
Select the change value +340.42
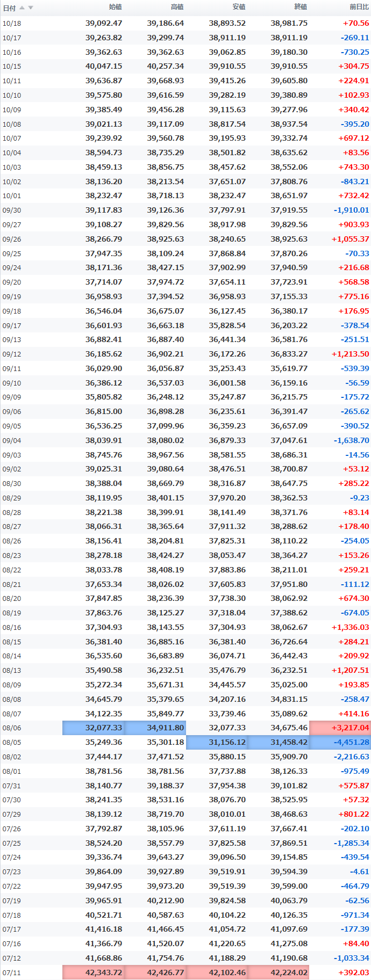(x=354, y=110)
